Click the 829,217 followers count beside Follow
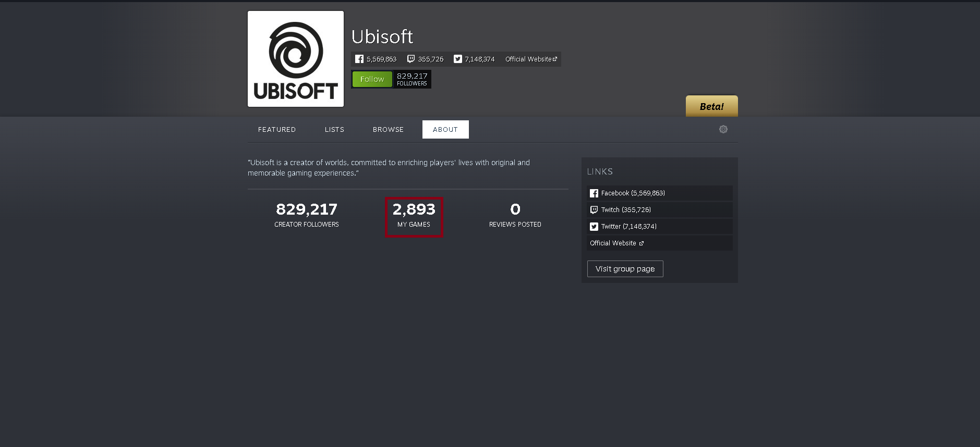980x447 pixels. (412, 79)
